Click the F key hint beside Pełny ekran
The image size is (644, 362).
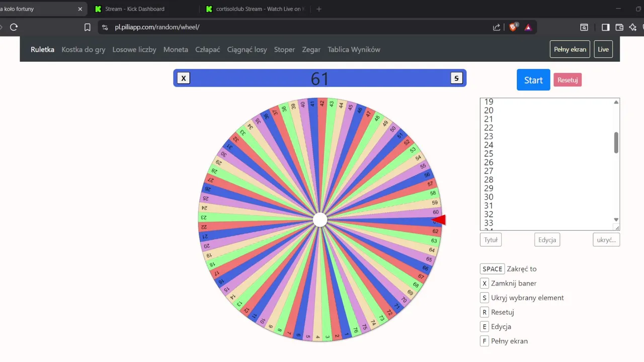[x=485, y=341]
